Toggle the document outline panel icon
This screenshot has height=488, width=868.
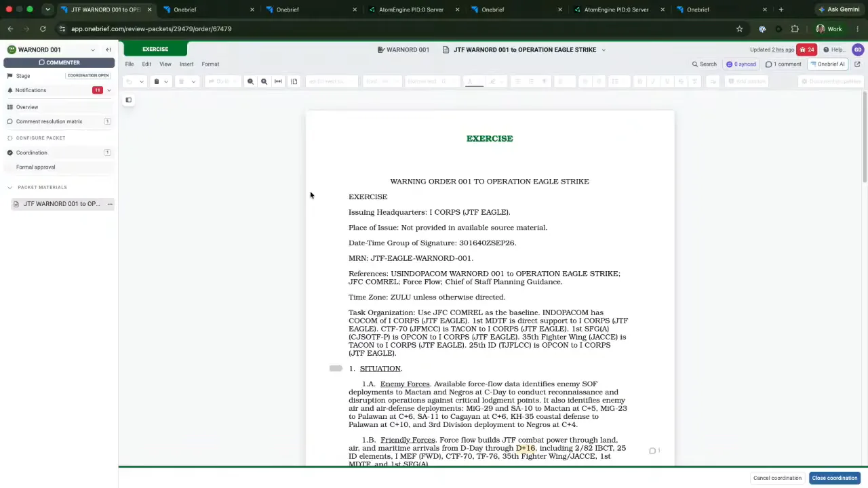point(128,100)
